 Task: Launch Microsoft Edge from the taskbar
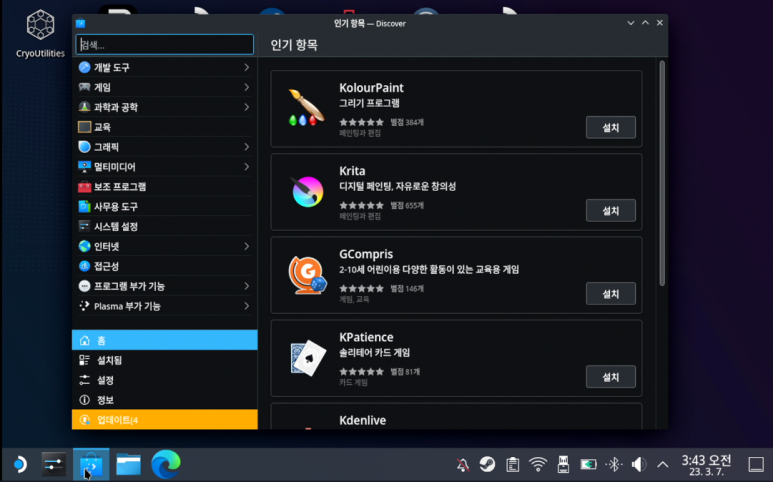pyautogui.click(x=166, y=464)
